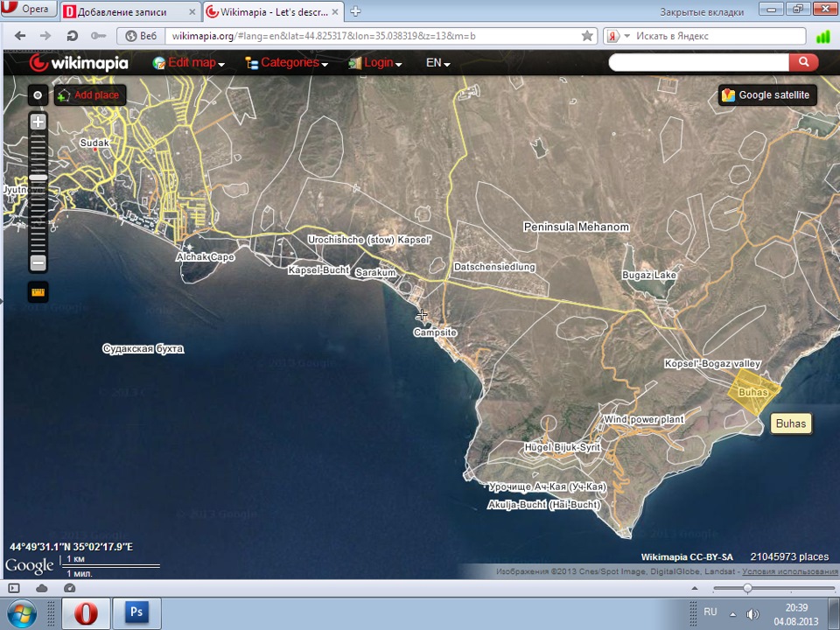Open the EN language selector
The width and height of the screenshot is (840, 630).
(437, 63)
